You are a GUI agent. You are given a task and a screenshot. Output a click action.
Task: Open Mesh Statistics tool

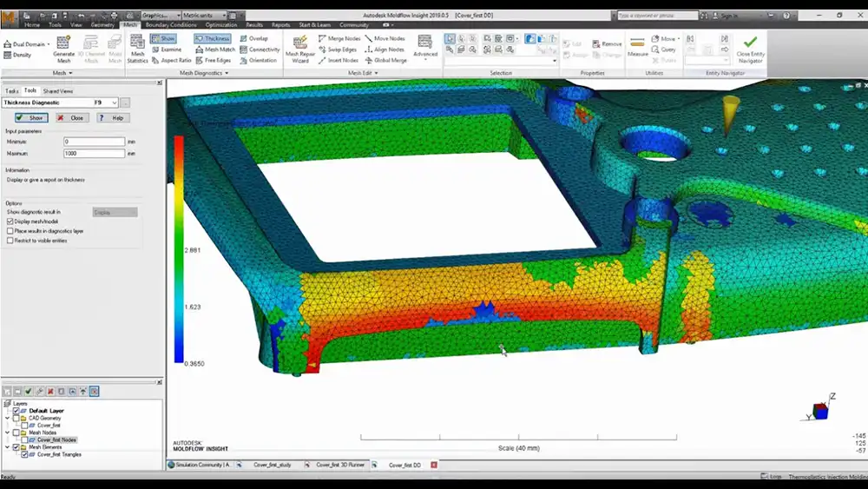click(137, 49)
